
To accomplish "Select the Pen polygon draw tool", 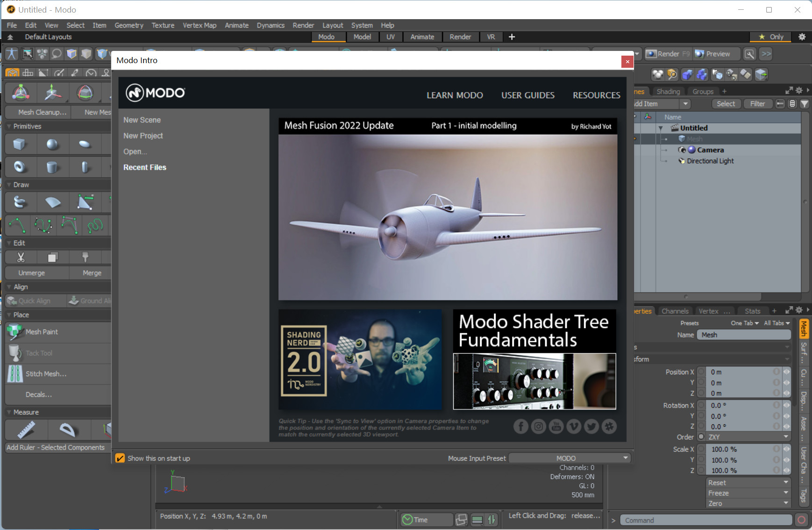I will point(85,202).
